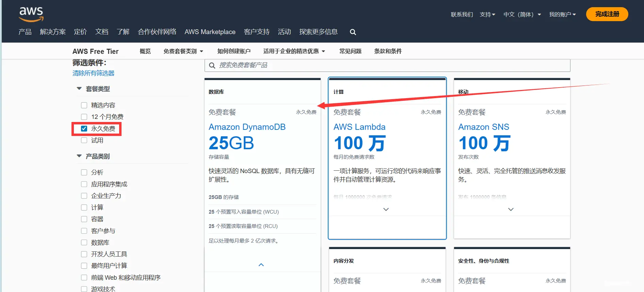
Task: Click '存储容量' label on DynamoDB card
Action: tap(219, 157)
